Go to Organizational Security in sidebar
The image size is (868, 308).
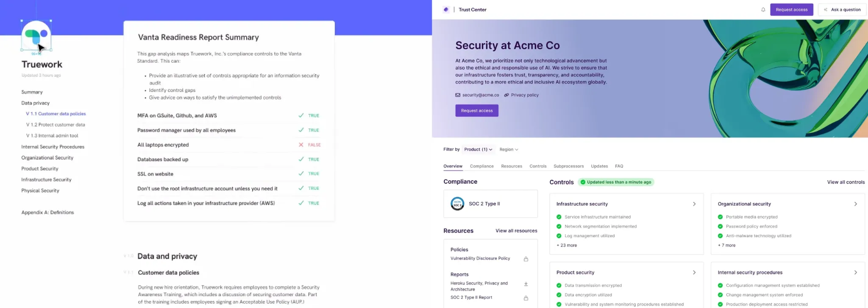pos(47,158)
